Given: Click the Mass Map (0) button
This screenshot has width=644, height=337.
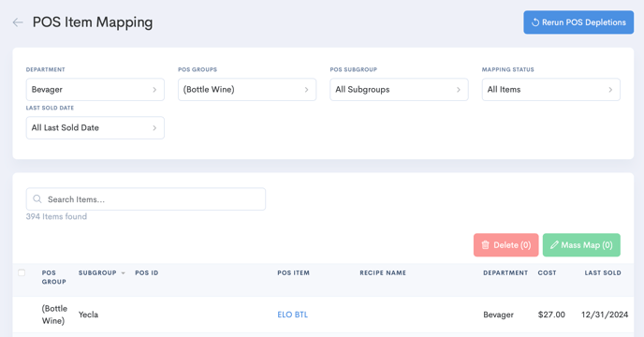Looking at the screenshot, I should tap(581, 245).
